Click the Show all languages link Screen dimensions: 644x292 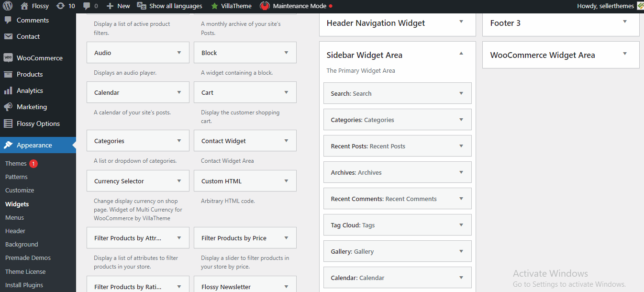(x=176, y=6)
